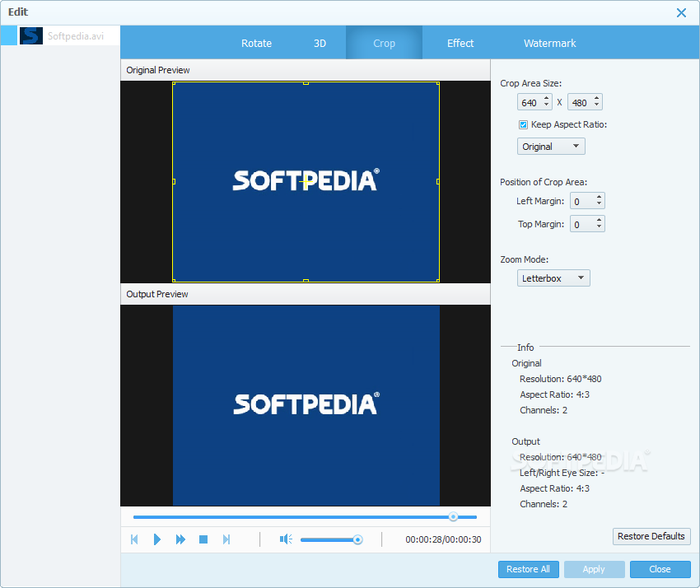Click the Close button

(660, 569)
